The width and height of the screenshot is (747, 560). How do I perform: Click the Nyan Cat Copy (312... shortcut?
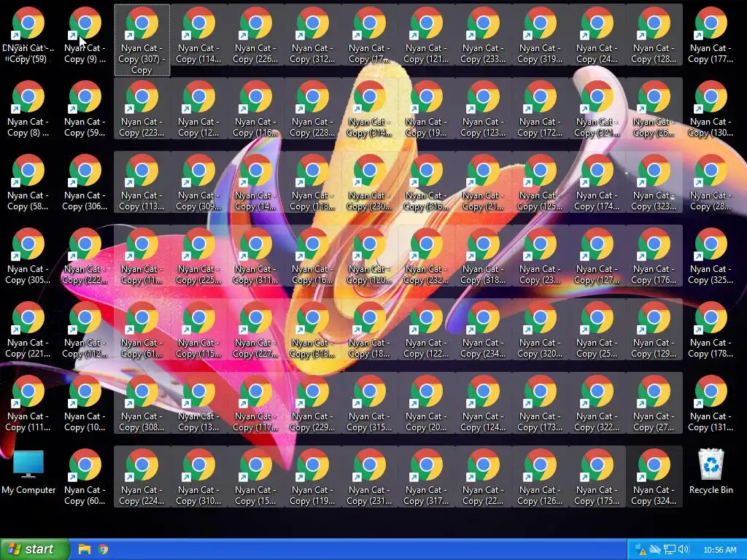point(312,35)
